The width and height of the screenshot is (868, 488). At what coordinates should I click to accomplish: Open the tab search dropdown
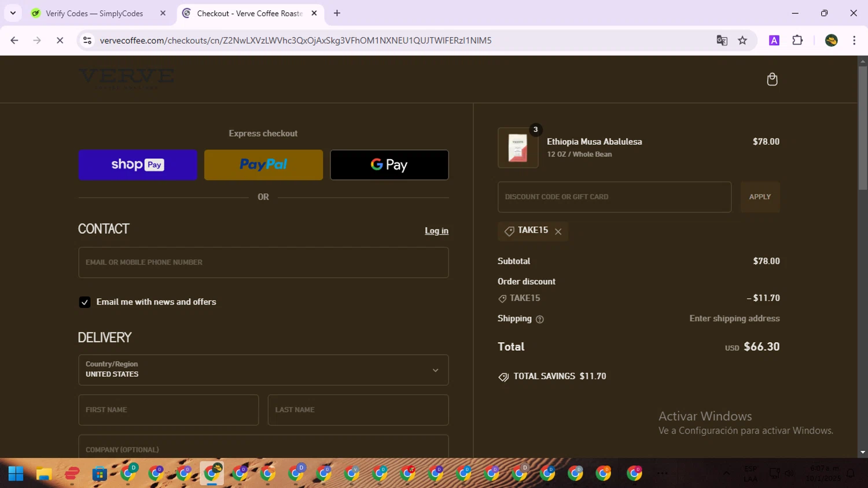click(13, 13)
